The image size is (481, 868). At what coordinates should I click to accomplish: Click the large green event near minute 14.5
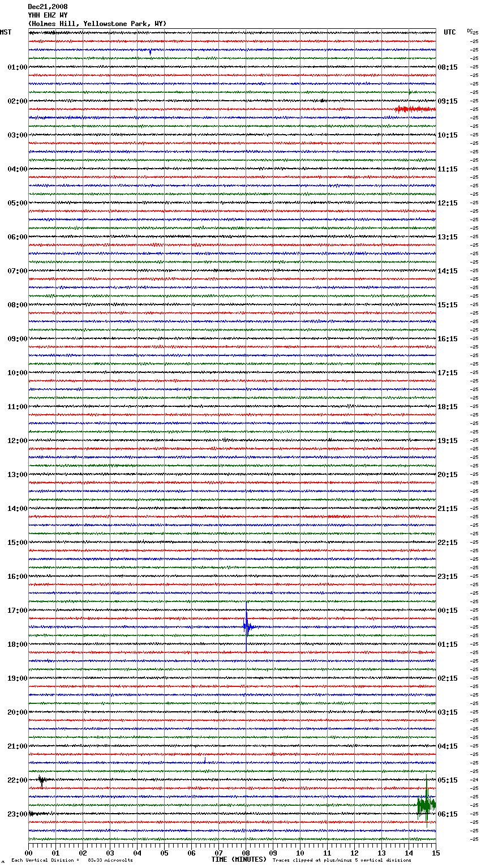click(426, 802)
